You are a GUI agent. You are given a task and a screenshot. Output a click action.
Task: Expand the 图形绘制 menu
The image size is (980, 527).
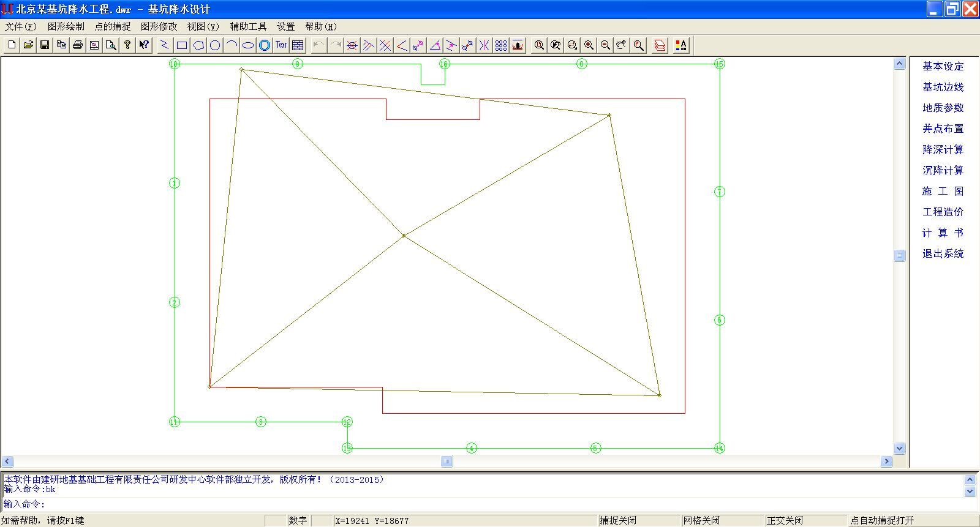coord(66,26)
